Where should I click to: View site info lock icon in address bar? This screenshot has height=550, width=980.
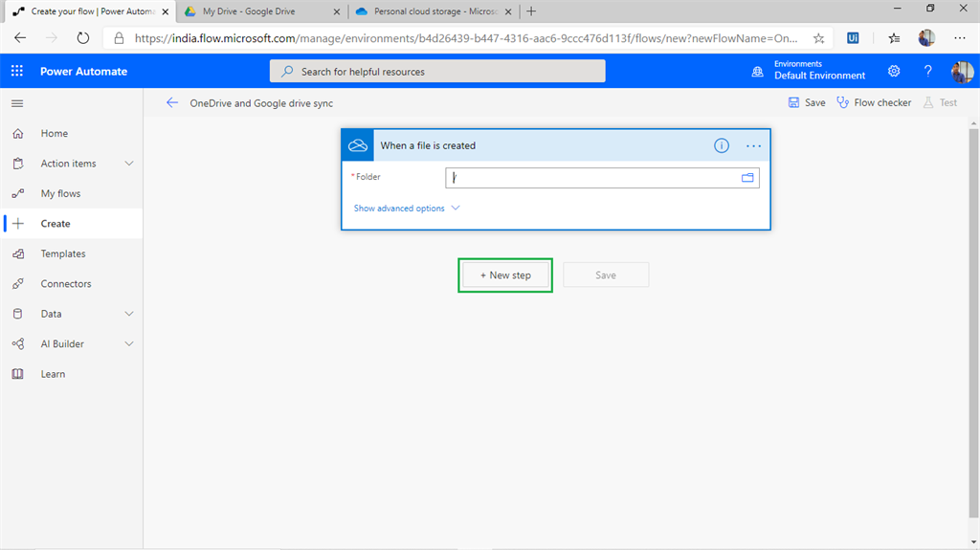(x=119, y=39)
